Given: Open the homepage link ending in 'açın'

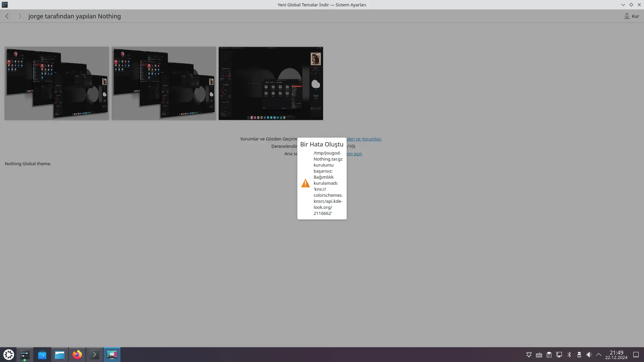Looking at the screenshot, I should click(355, 154).
